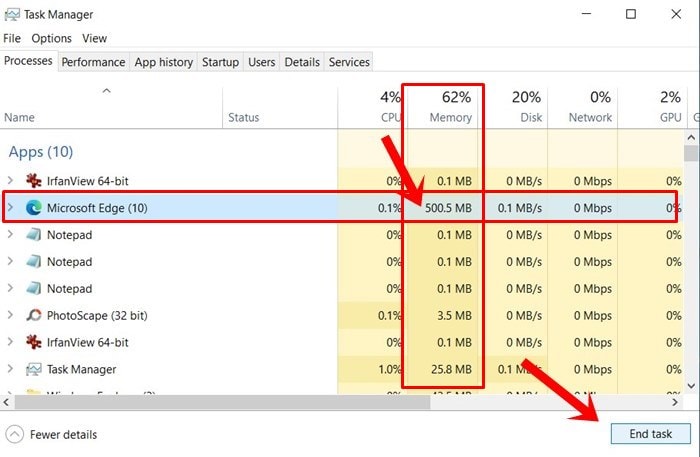
Task: Sort processes by Network column
Action: [583, 107]
